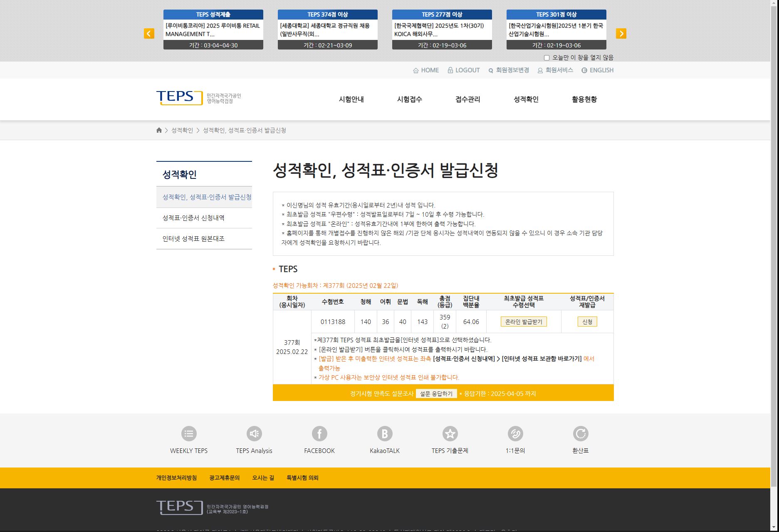Click the WEEKLY TEPS list icon
The height and width of the screenshot is (532, 779).
tap(189, 434)
